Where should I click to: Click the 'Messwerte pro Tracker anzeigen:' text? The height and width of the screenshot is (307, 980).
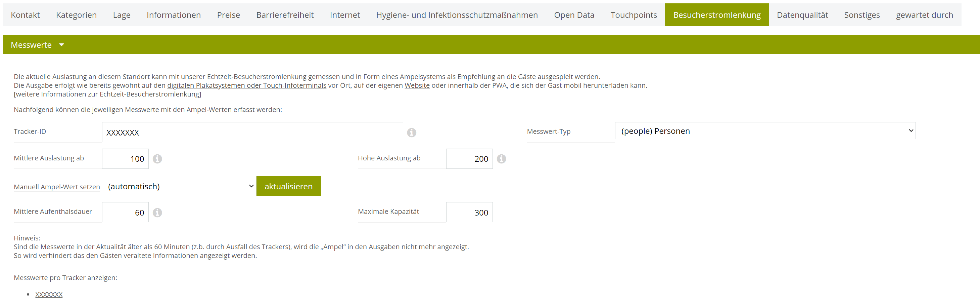(65, 278)
